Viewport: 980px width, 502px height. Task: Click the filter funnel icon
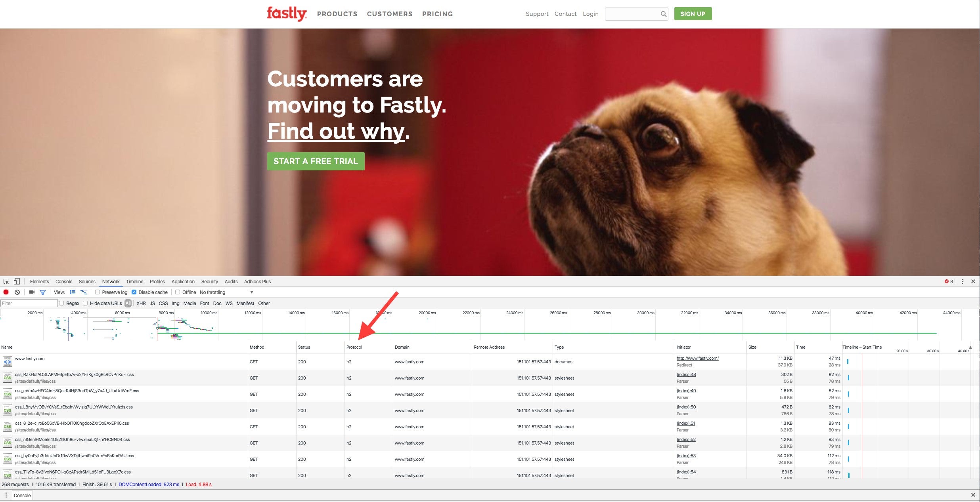42,292
